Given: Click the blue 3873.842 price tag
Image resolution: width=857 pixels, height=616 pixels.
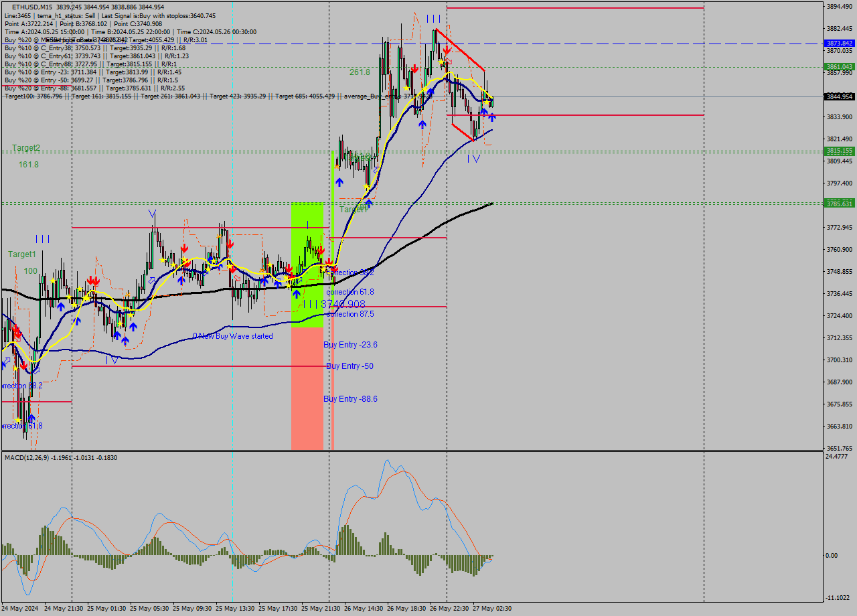Looking at the screenshot, I should pyautogui.click(x=839, y=43).
